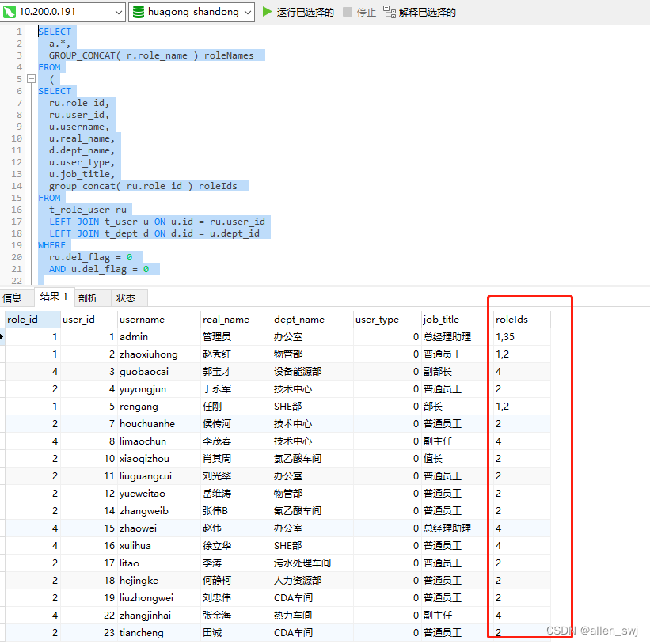
Task: Click the gray stop square icon
Action: (348, 12)
